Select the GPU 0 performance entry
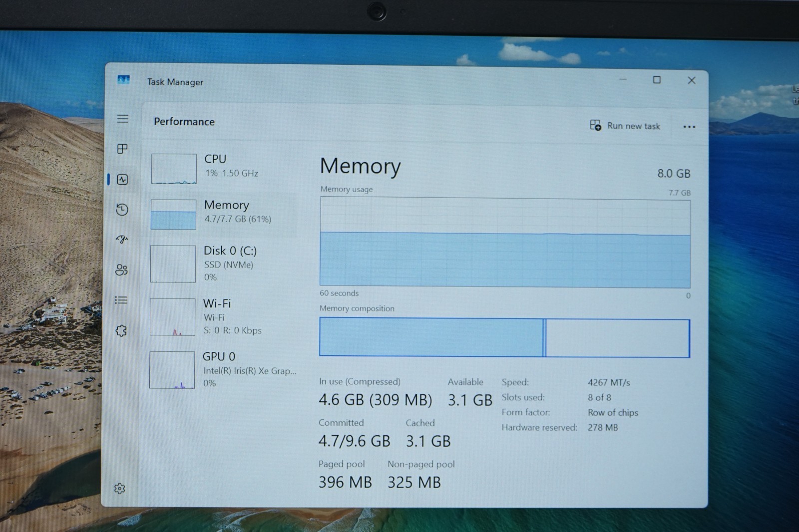Screen dimensions: 799x532 click(x=223, y=369)
